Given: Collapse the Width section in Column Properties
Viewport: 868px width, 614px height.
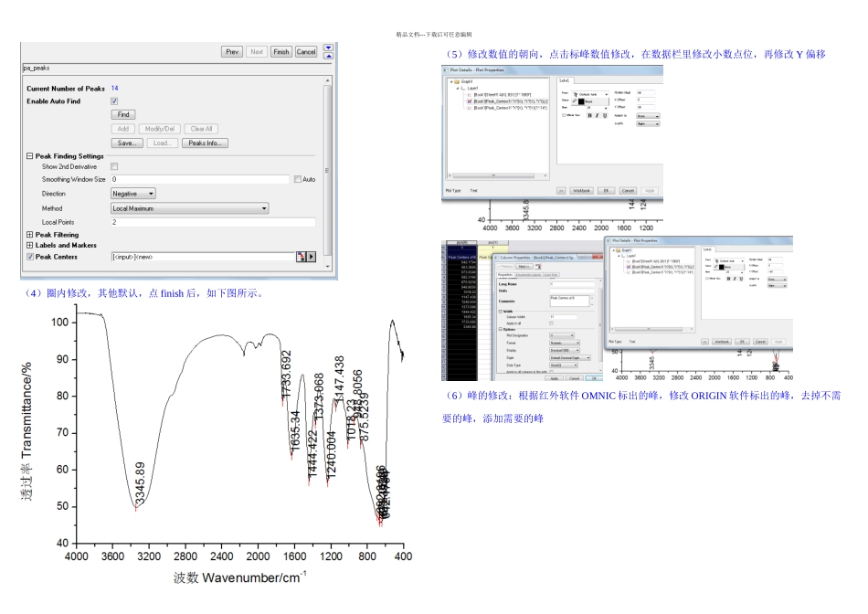Looking at the screenshot, I should [x=501, y=312].
